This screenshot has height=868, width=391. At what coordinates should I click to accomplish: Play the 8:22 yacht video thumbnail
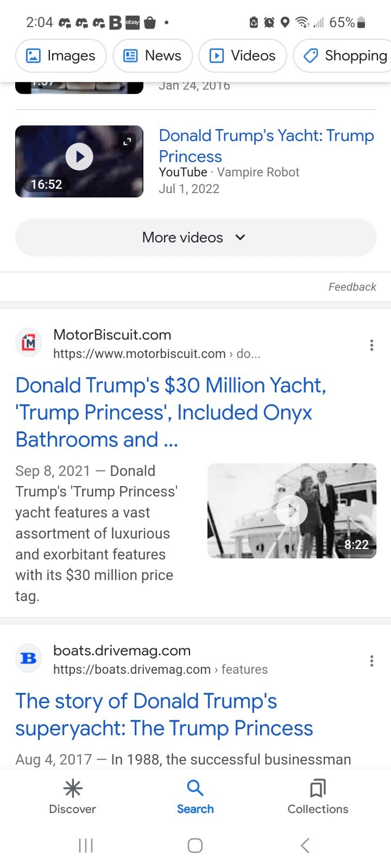point(292,510)
